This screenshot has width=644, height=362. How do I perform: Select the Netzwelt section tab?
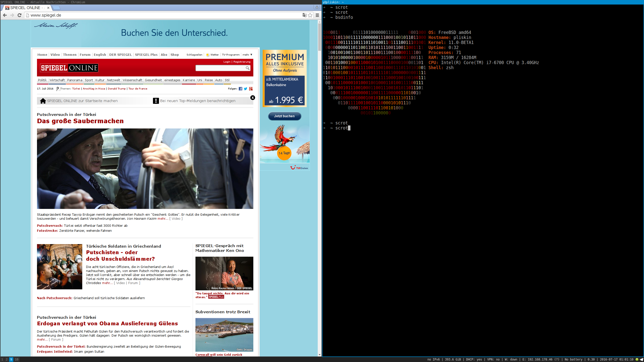[113, 80]
